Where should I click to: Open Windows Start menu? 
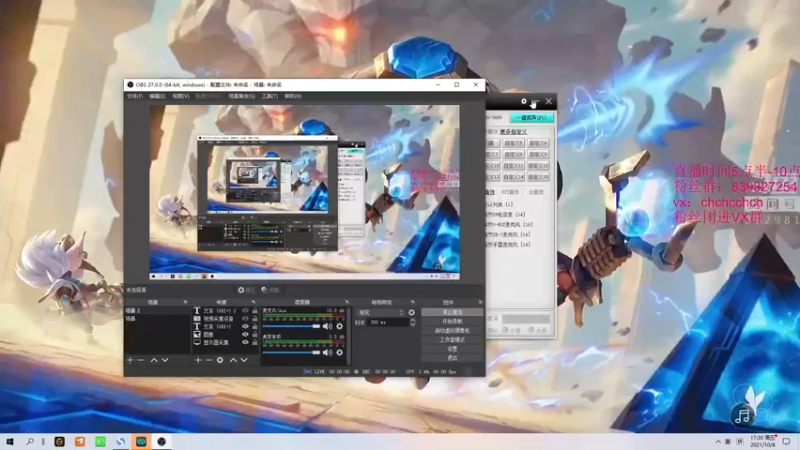click(x=9, y=442)
